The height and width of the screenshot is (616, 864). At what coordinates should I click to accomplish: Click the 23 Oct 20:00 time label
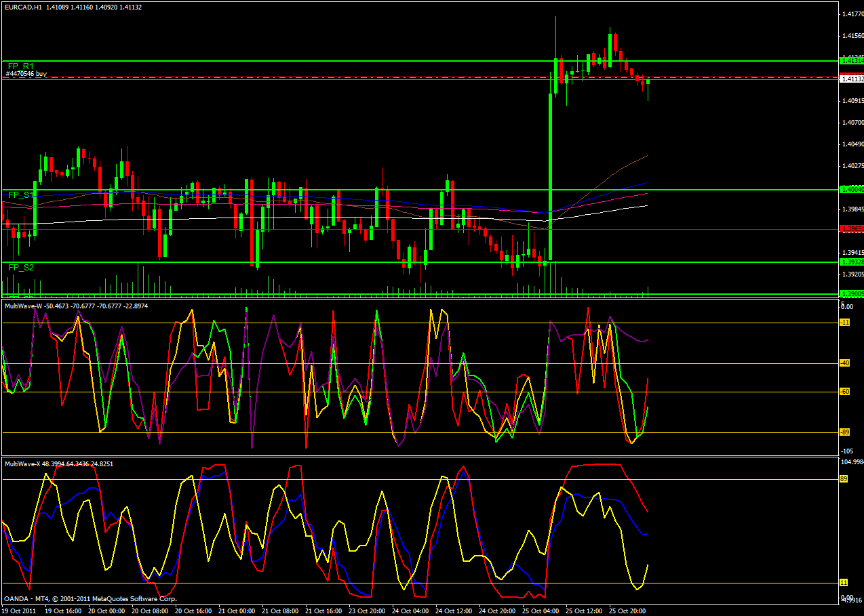tap(367, 610)
